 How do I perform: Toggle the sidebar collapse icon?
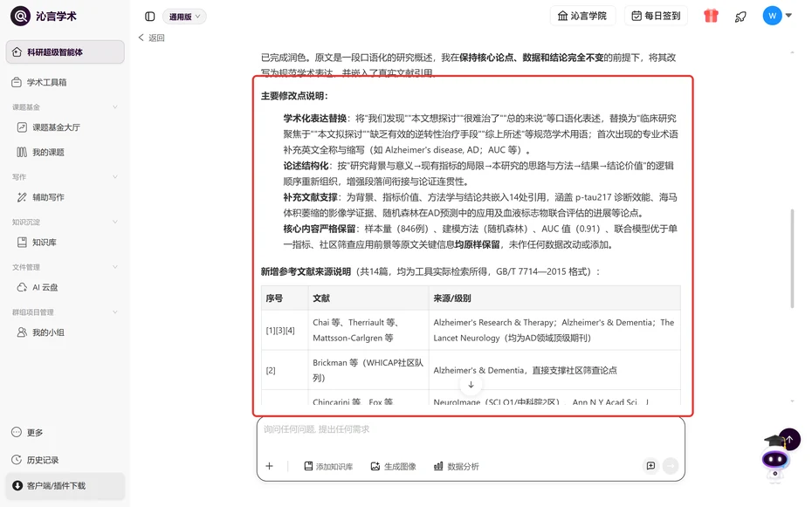[149, 17]
